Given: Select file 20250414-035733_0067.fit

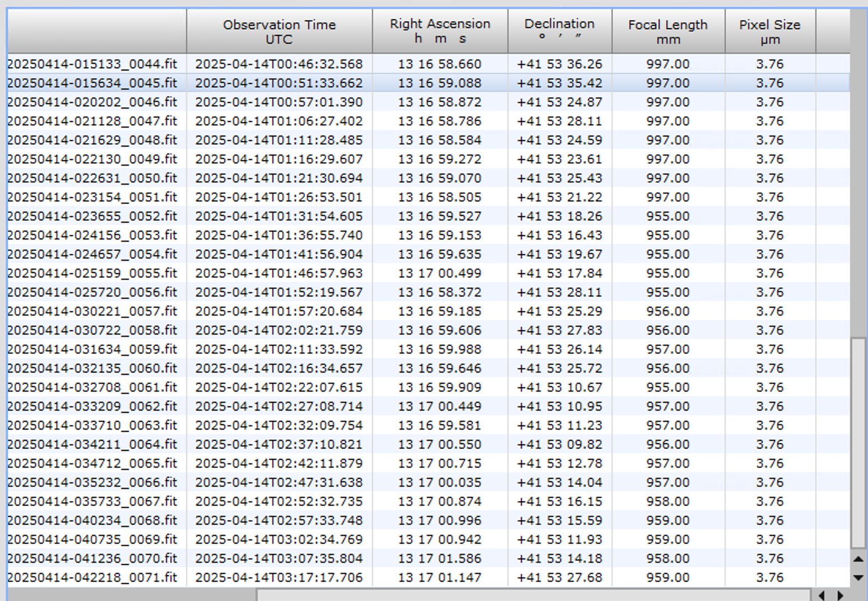Looking at the screenshot, I should click(92, 501).
